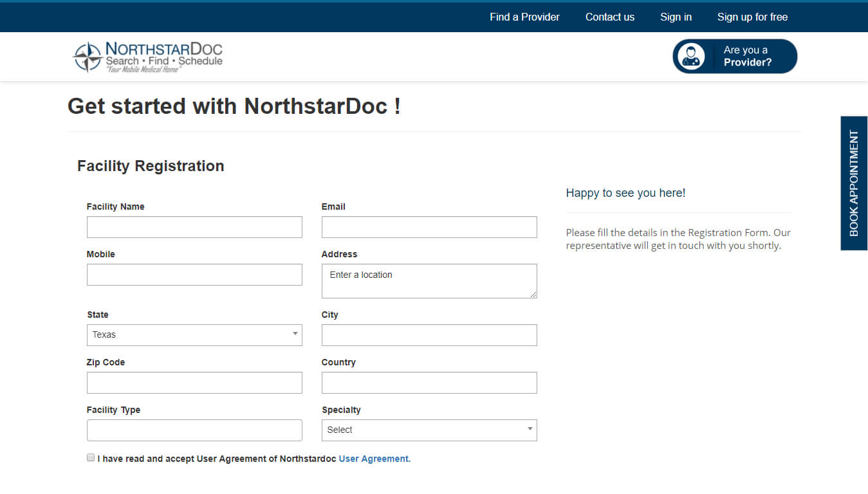Click the Zip Code field
This screenshot has height=494, width=868.
click(x=194, y=383)
